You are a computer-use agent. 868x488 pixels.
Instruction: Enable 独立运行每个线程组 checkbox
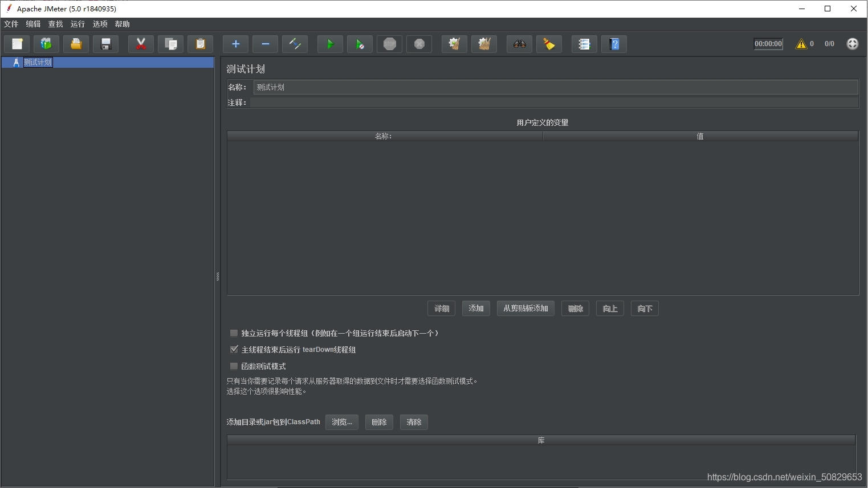point(234,333)
